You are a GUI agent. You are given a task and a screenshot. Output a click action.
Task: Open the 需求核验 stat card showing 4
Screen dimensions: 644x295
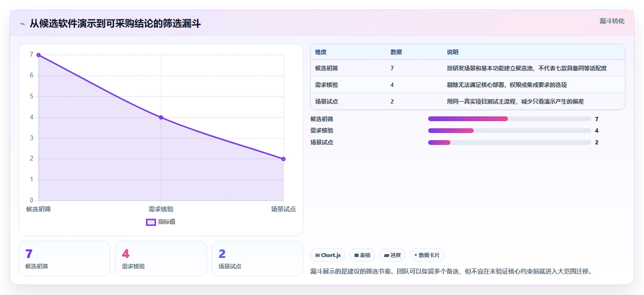pos(161,258)
